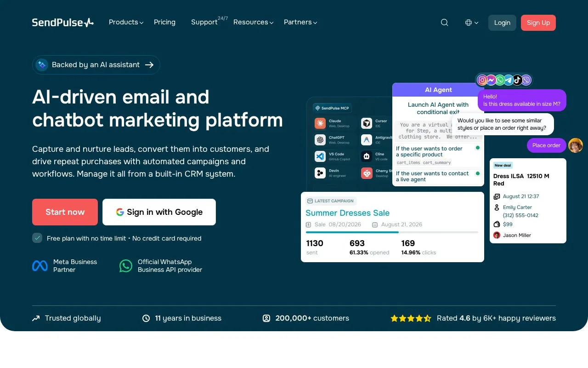Open the Support 24/7 menu item

coord(209,22)
